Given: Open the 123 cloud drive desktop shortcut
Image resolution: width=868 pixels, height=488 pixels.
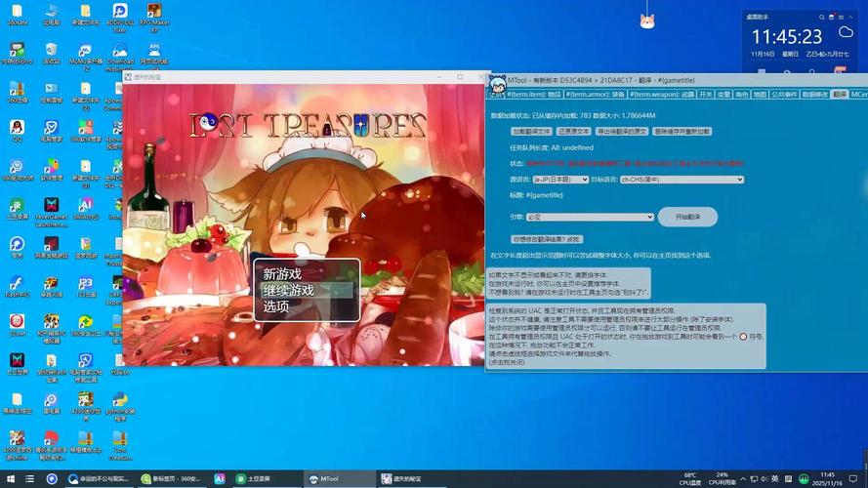Looking at the screenshot, I should pyautogui.click(x=85, y=287).
